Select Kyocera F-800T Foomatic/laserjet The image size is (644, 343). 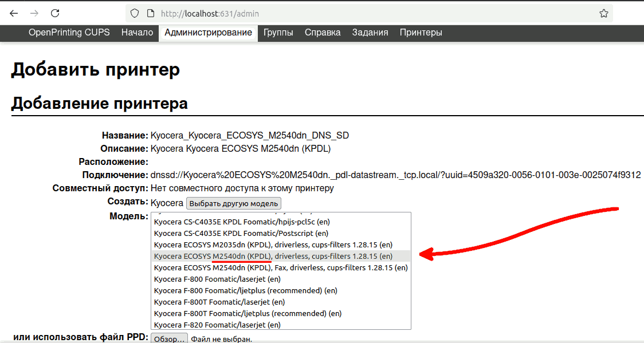(x=281, y=302)
